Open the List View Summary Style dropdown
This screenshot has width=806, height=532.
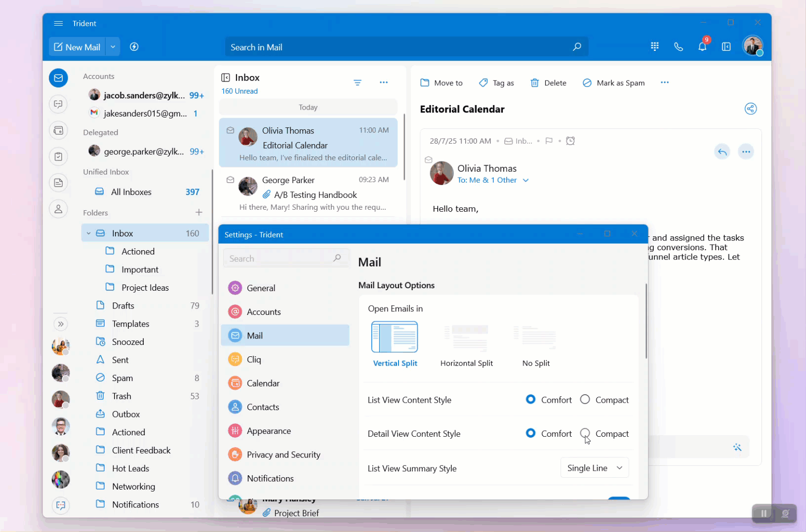[x=595, y=468]
